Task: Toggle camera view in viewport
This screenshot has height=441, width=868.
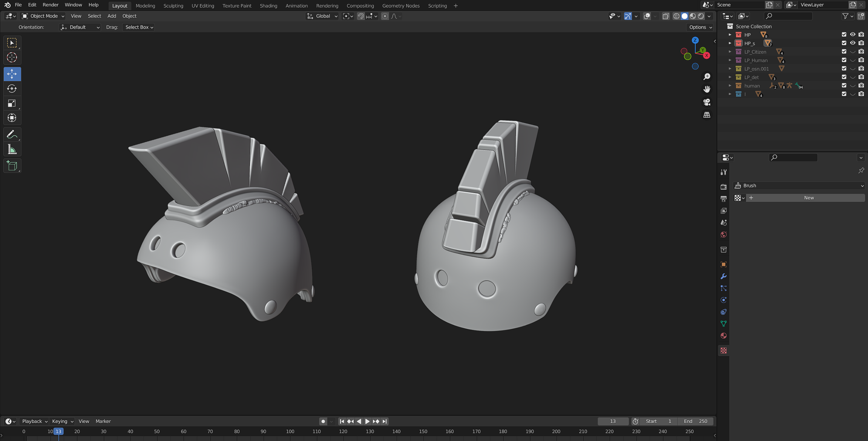Action: 707,102
